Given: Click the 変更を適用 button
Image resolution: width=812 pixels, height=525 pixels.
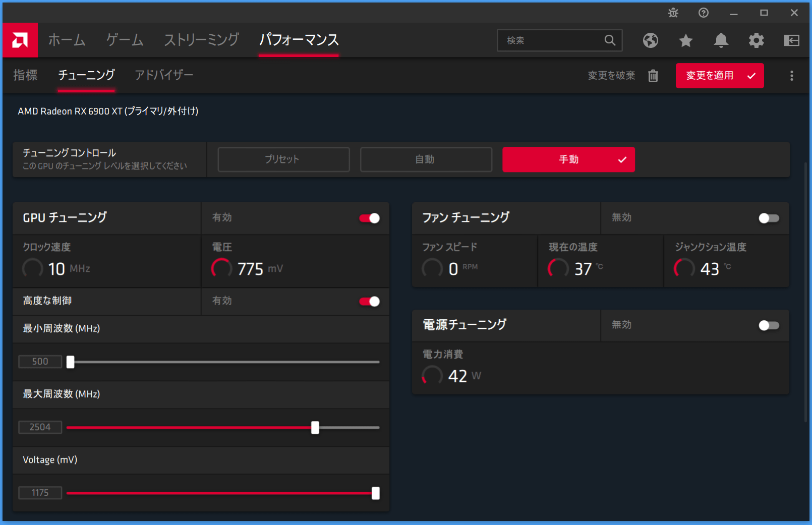Looking at the screenshot, I should click(720, 76).
